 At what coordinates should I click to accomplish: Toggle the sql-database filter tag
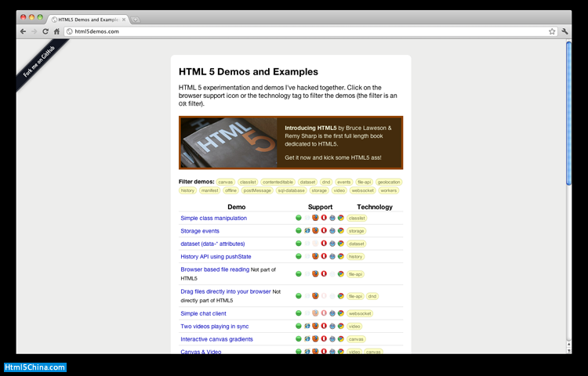coord(291,190)
